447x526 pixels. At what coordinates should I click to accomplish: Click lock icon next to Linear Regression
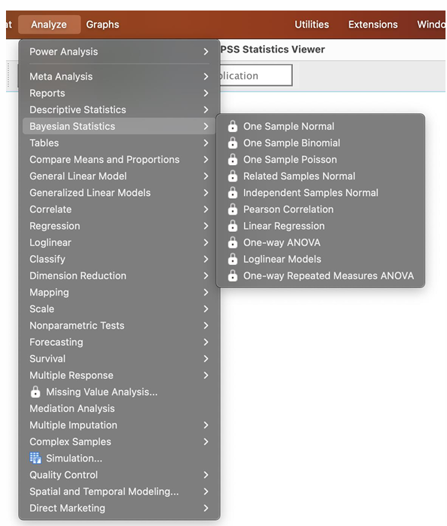232,226
